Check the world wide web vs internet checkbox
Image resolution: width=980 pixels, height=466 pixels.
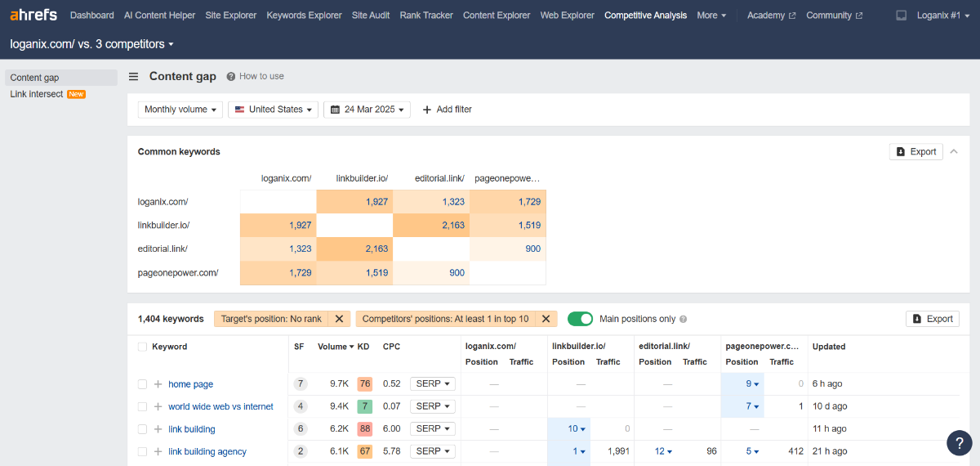click(x=142, y=406)
